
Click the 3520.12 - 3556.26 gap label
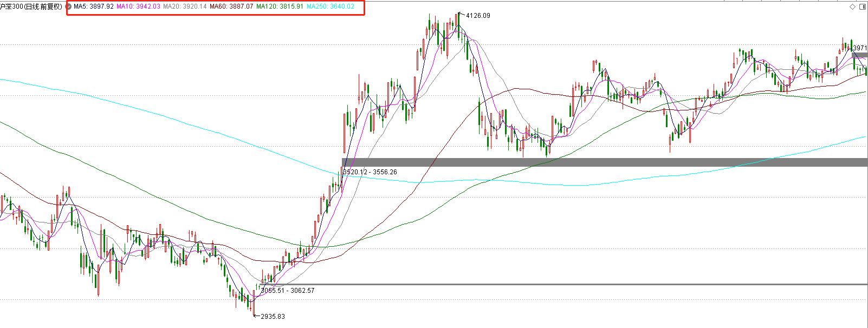pyautogui.click(x=370, y=172)
